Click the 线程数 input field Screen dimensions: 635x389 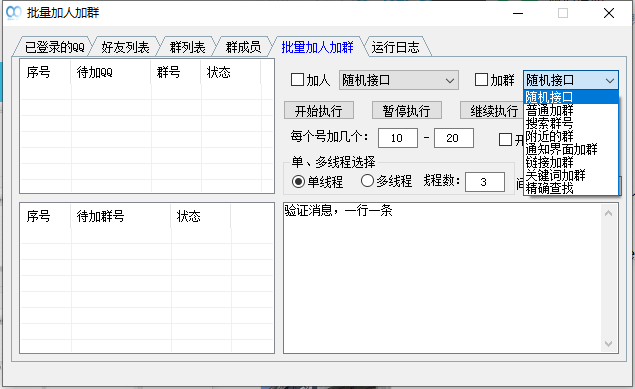(485, 182)
